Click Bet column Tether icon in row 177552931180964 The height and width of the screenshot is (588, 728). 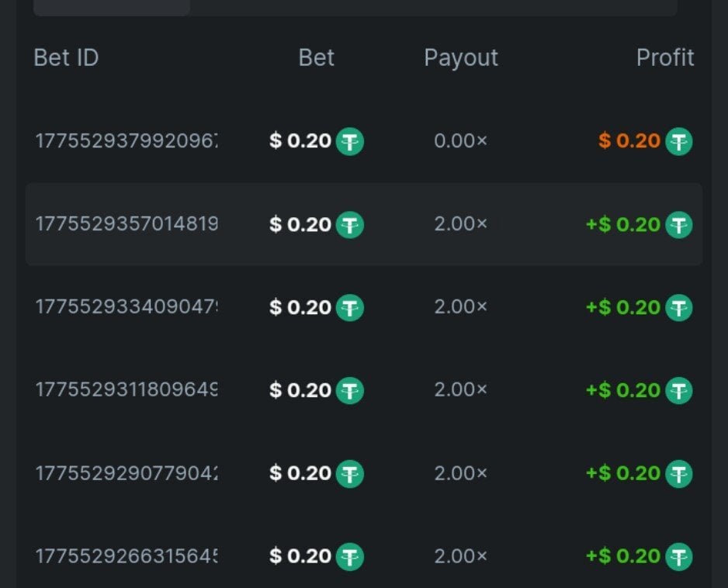349,390
